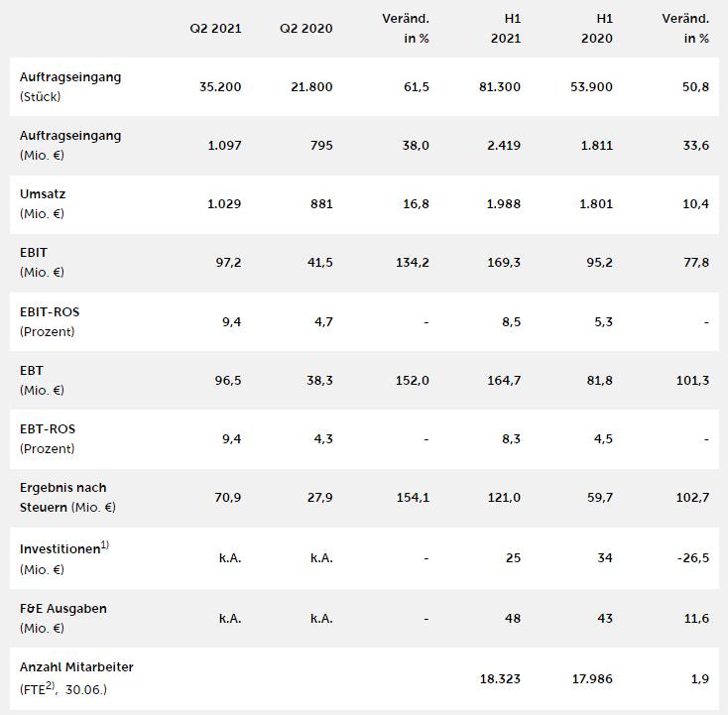Select the Umsatz Q2 2021 value 1.029
This screenshot has height=715, width=728.
[224, 204]
